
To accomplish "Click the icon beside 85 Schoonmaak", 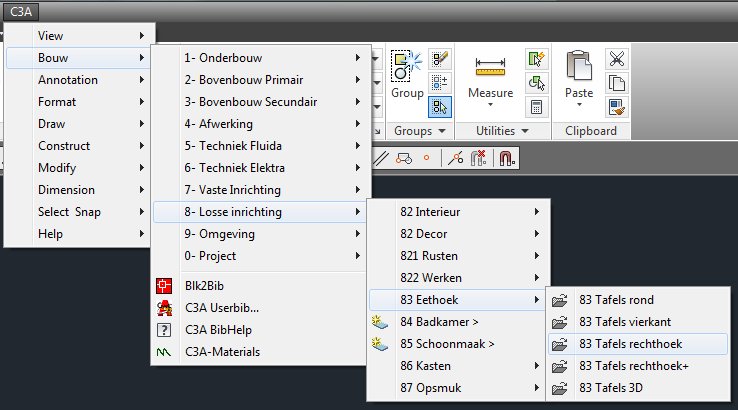I will pos(380,344).
